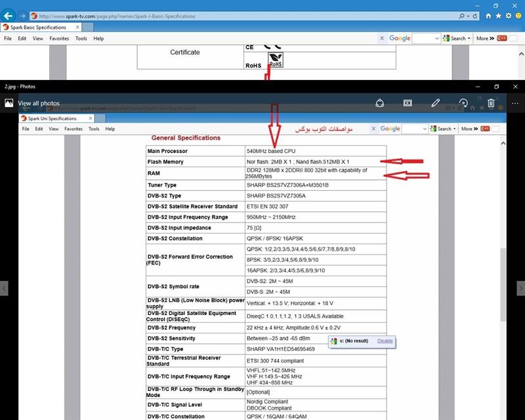Click the Google toolbar Search button in Spark Basic window

click(x=454, y=39)
